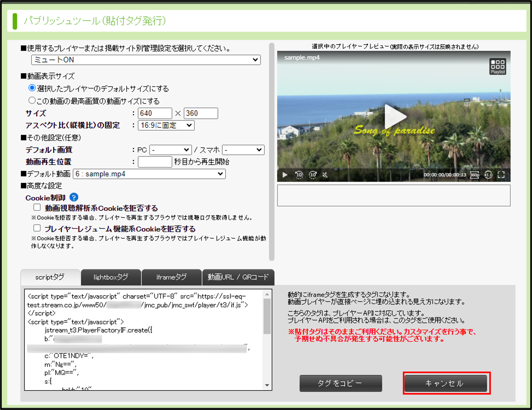Skip forward 10 seconds in the player

coord(313,175)
